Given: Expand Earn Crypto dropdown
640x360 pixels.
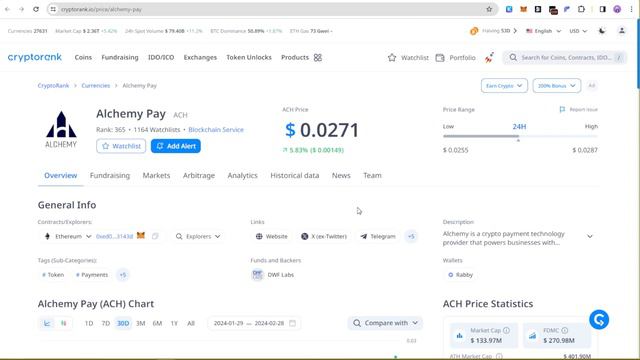Looking at the screenshot, I should (504, 86).
